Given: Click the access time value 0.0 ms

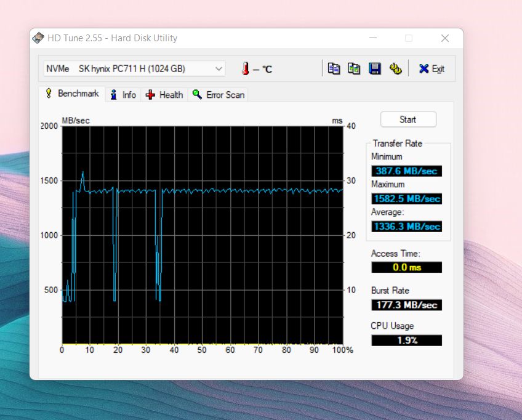Looking at the screenshot, I should (406, 267).
